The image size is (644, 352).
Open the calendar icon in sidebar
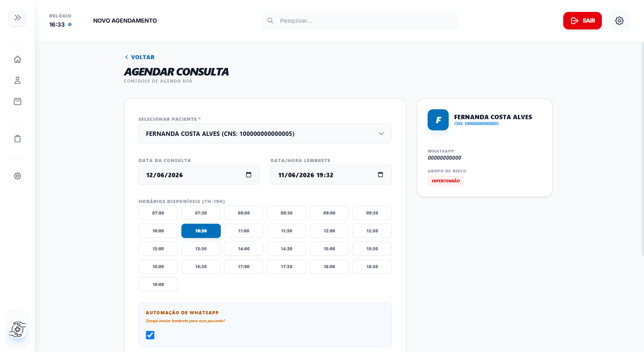(x=18, y=101)
